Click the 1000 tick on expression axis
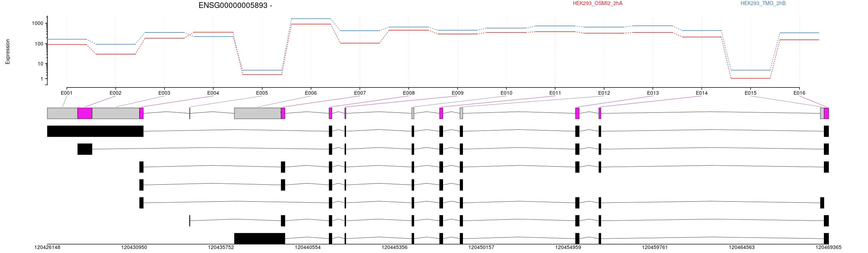Image resolution: width=868 pixels, height=253 pixels. tap(38, 23)
